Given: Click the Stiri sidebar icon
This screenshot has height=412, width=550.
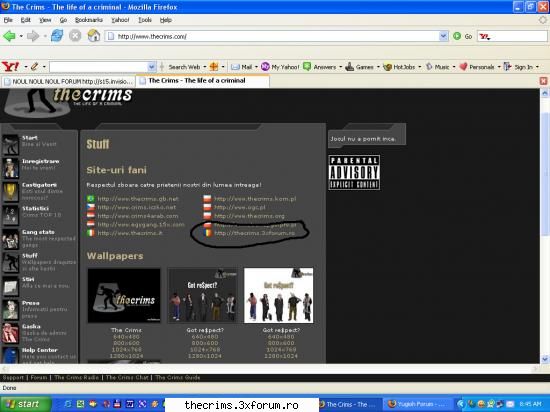Looking at the screenshot, I should (11, 286).
